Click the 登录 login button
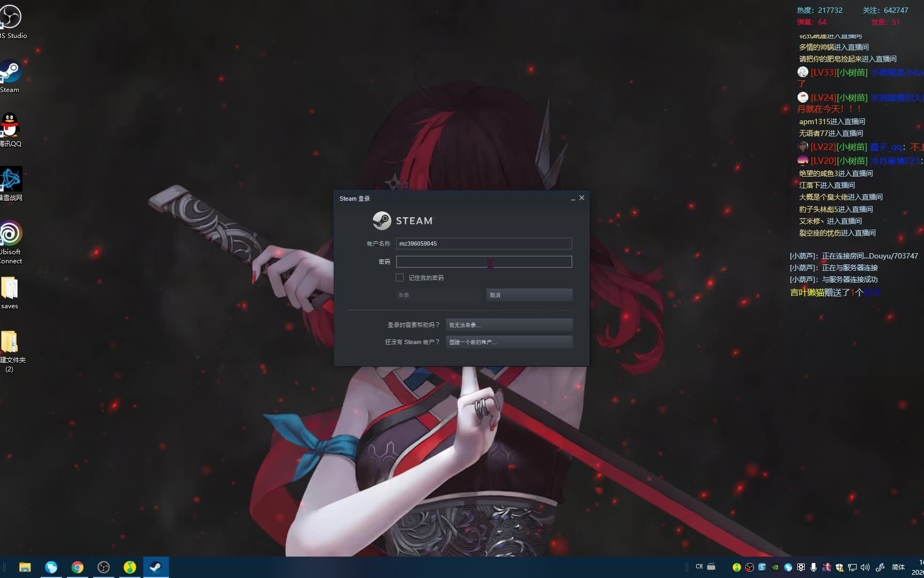This screenshot has height=578, width=924. 438,295
